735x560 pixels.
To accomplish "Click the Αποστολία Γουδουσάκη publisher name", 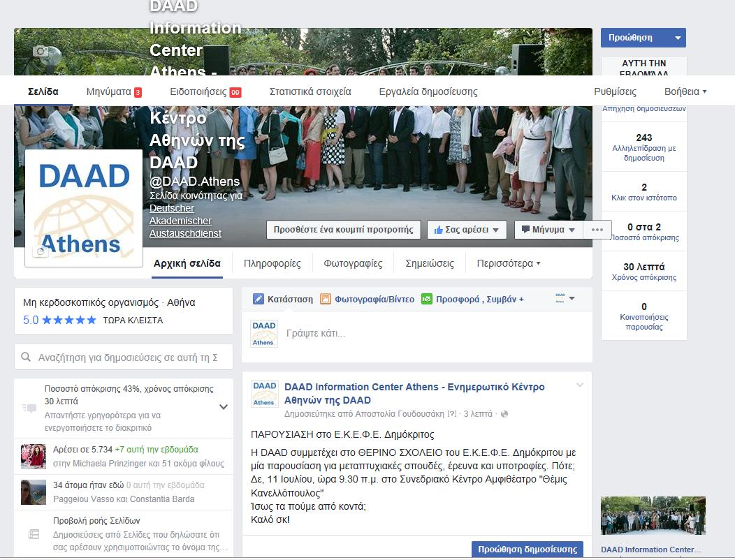I will pyautogui.click(x=400, y=414).
